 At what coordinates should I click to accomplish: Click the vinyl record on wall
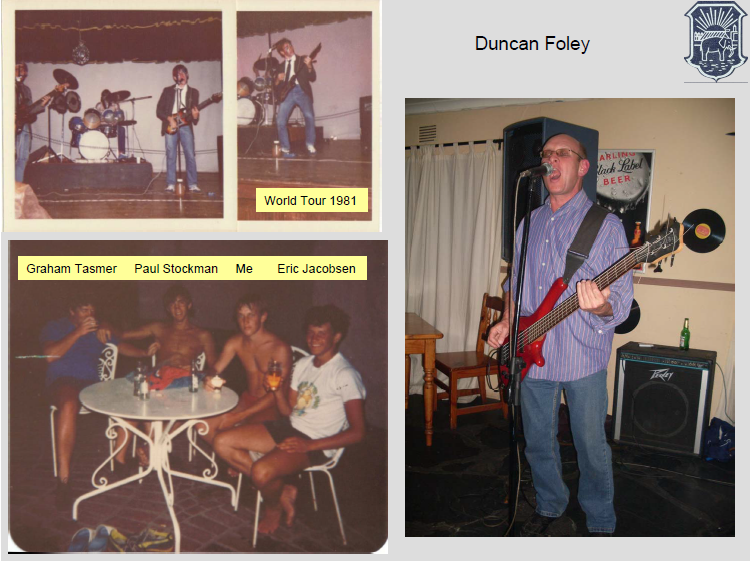(x=704, y=231)
